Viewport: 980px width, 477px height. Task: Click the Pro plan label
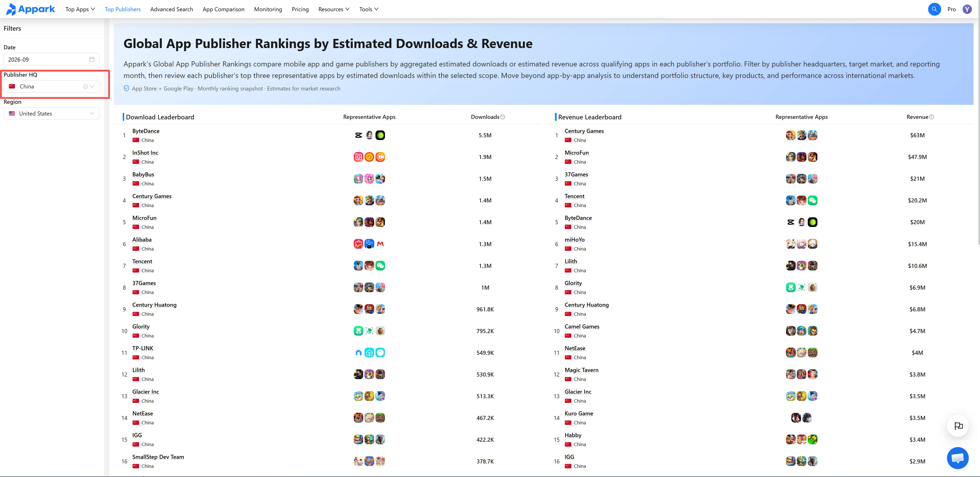tap(951, 9)
